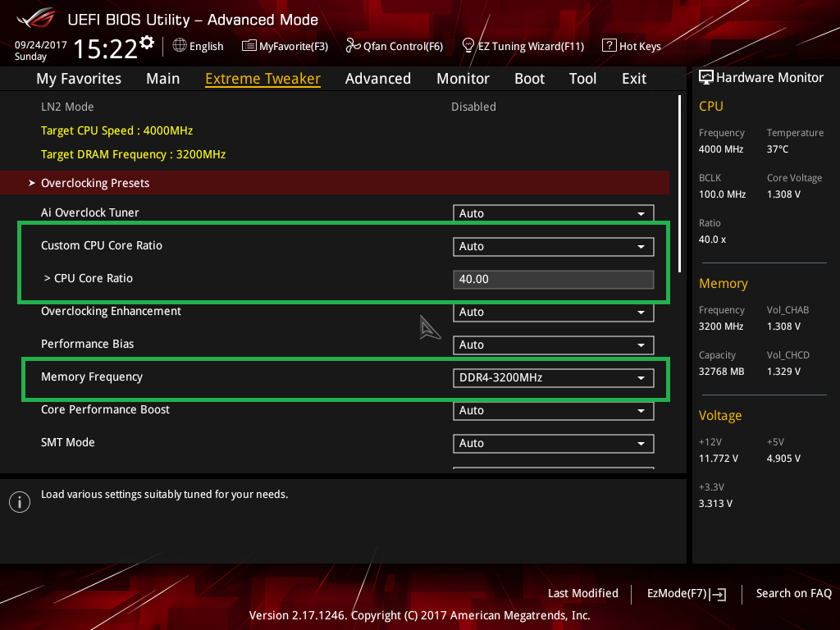Click the Overclocking Enhancement label

(x=112, y=311)
